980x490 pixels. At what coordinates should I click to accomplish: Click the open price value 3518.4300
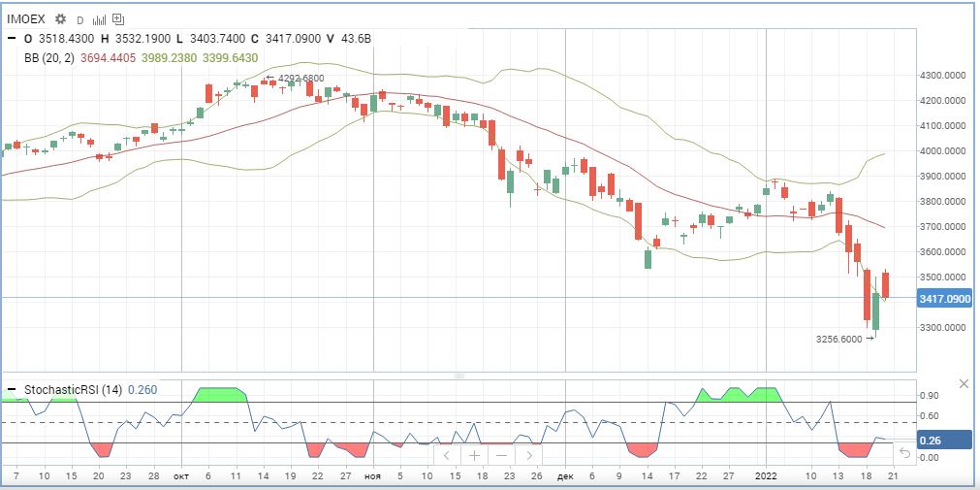pos(68,39)
